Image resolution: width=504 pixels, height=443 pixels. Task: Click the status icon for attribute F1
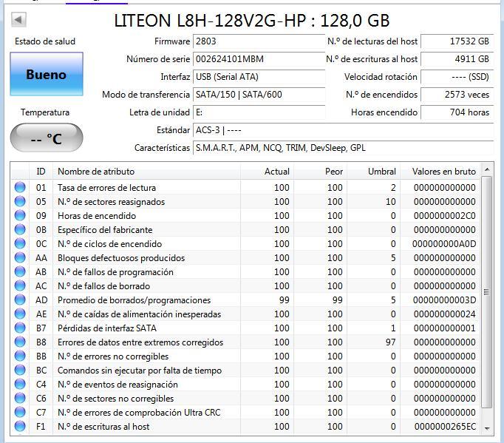tap(20, 426)
